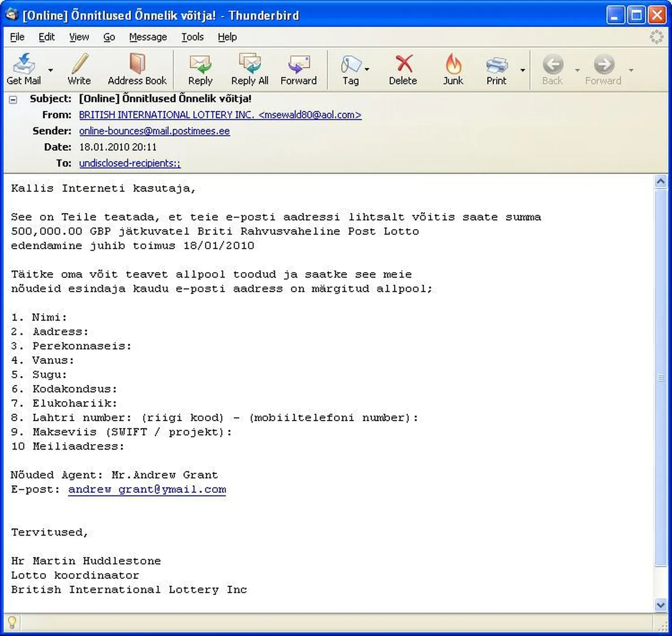Click the Thunderbird activity throbber icon
The image size is (672, 636).
(x=657, y=37)
